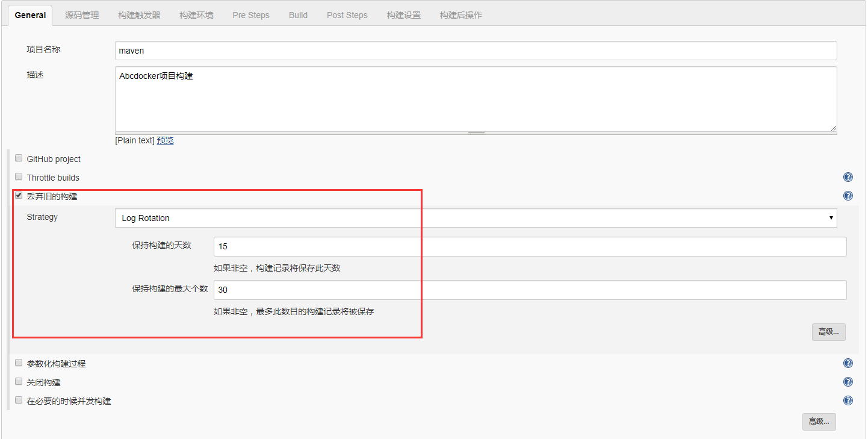This screenshot has width=868, height=439.
Task: Switch to the 构建环境 tab
Action: pyautogui.click(x=196, y=15)
